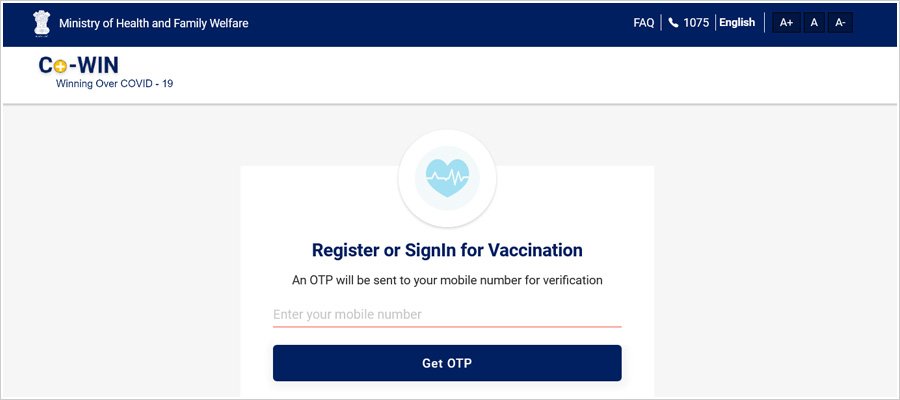
Task: Click the red underline beneath the mobile field
Action: click(447, 327)
